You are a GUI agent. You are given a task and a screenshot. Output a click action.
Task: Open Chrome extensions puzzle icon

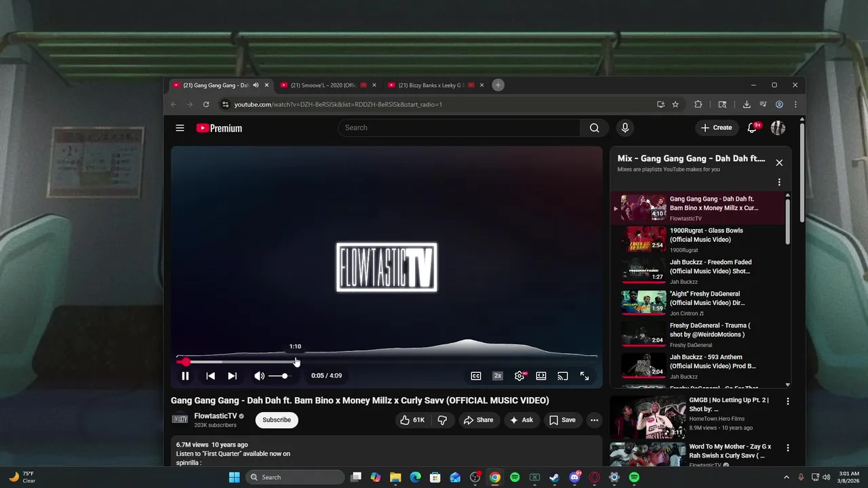(698, 104)
